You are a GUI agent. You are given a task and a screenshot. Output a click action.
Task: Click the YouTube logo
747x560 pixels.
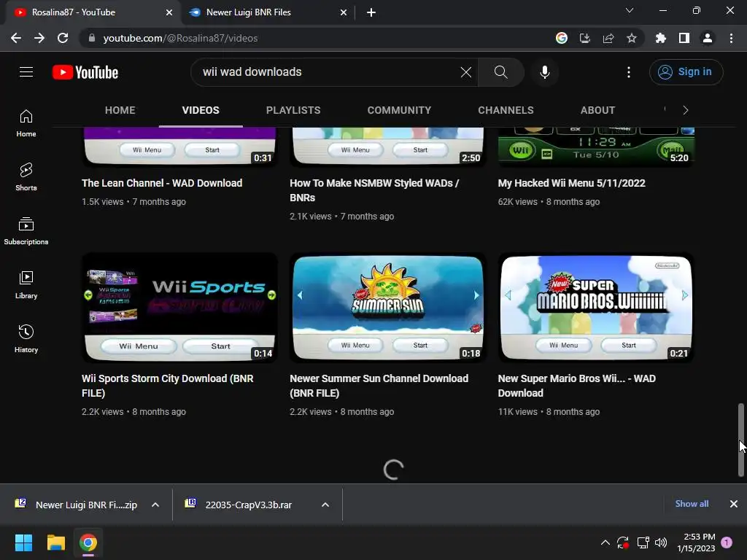tap(85, 72)
